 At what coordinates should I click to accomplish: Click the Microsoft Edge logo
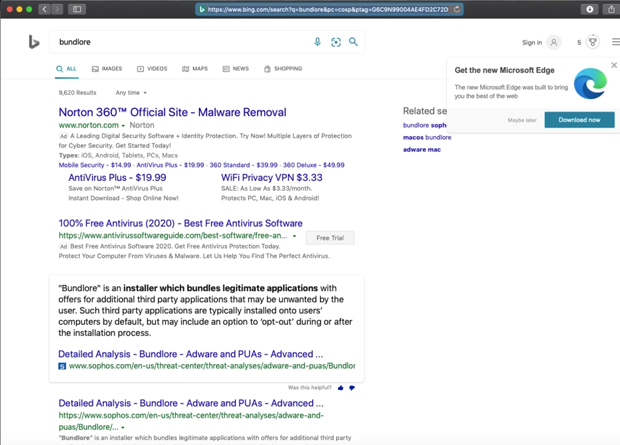[590, 84]
